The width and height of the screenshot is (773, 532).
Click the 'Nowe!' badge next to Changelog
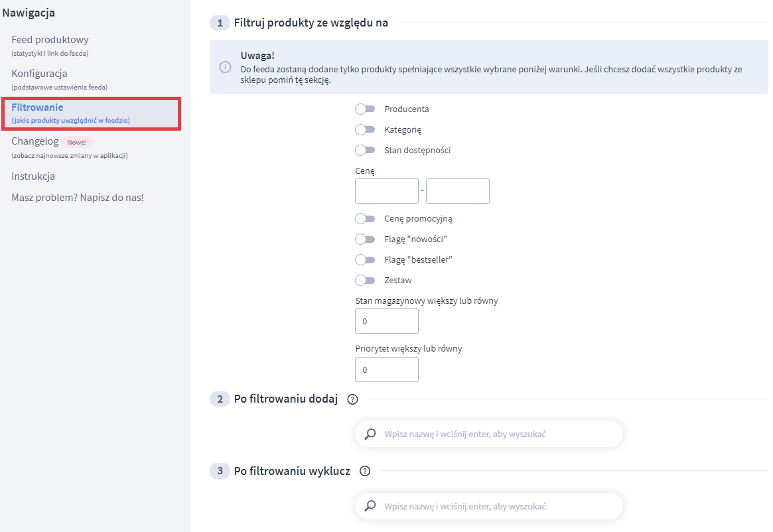(x=77, y=141)
